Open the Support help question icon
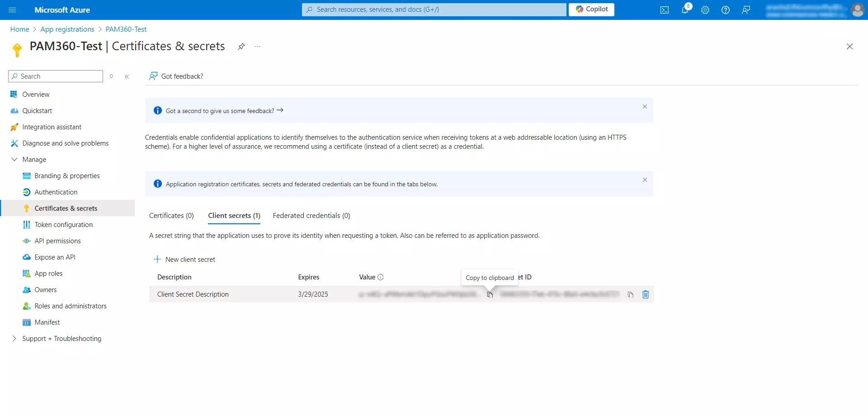The width and height of the screenshot is (868, 416). [x=726, y=10]
